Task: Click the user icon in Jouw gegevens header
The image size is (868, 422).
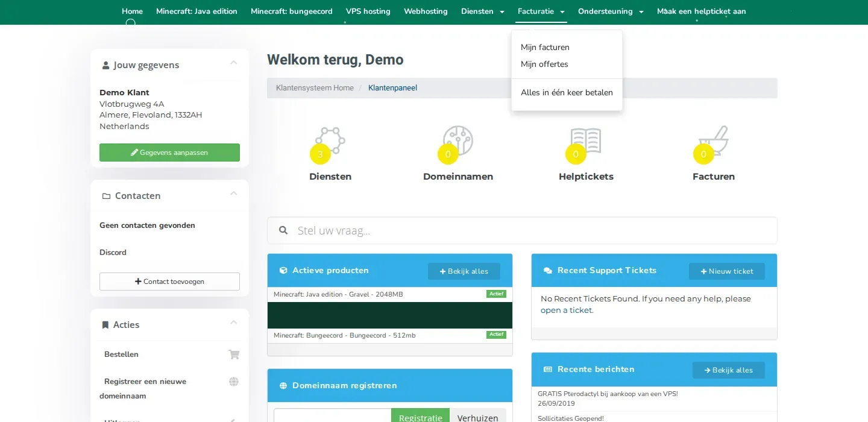Action: [106, 65]
